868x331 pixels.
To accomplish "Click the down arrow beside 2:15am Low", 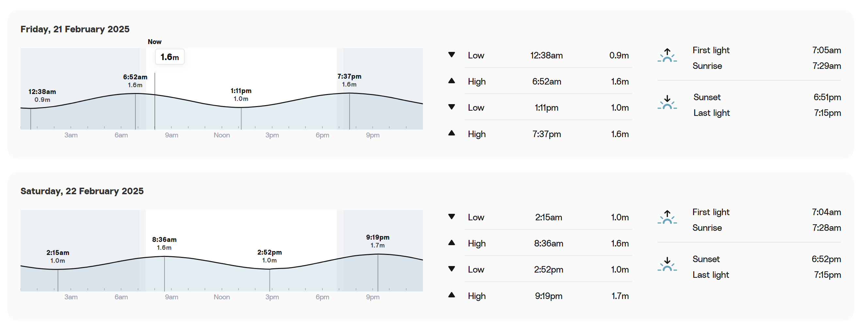I will pos(452,217).
